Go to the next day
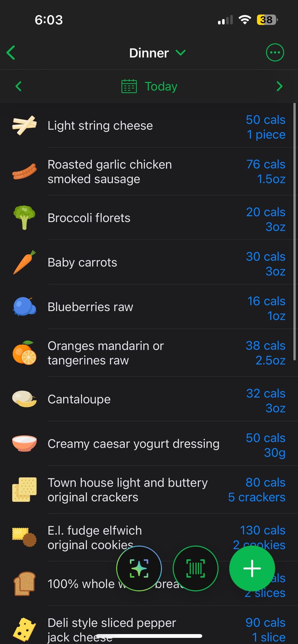Screen dimensions: 298x644 (279, 86)
